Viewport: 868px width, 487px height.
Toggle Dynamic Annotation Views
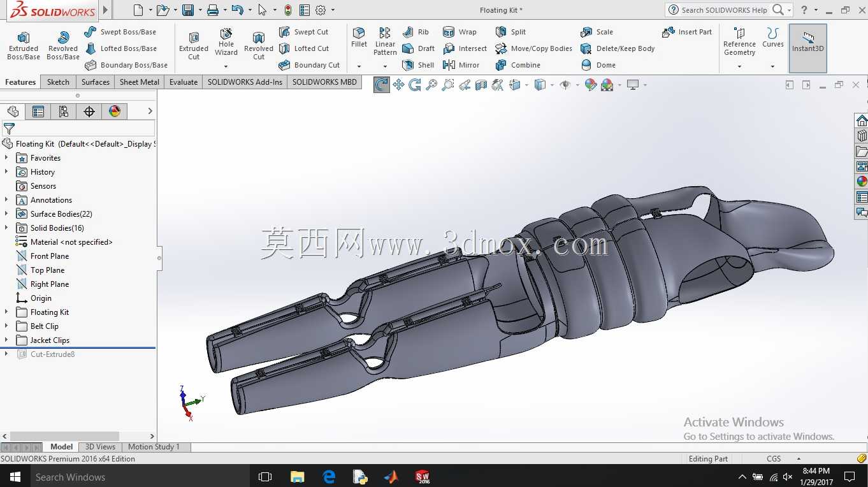pyautogui.click(x=498, y=85)
